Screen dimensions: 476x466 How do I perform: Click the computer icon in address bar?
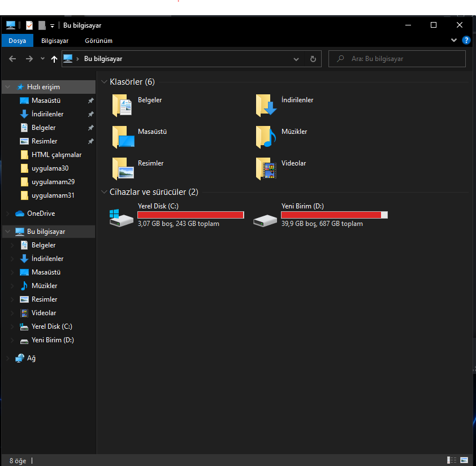pyautogui.click(x=68, y=59)
